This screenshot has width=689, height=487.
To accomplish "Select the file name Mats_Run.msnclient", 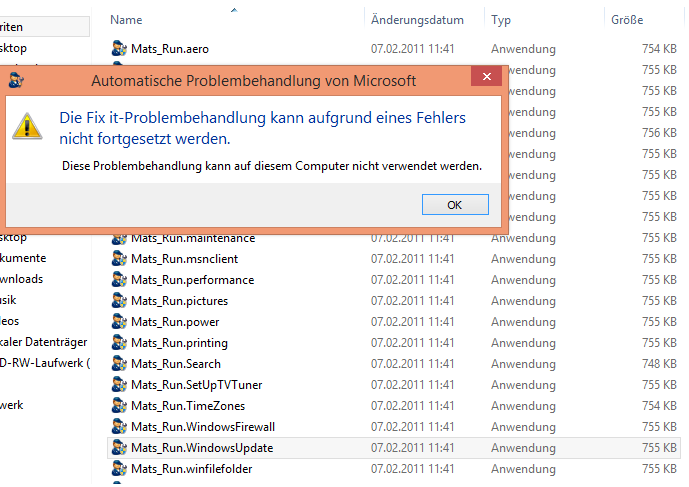I will click(x=185, y=259).
